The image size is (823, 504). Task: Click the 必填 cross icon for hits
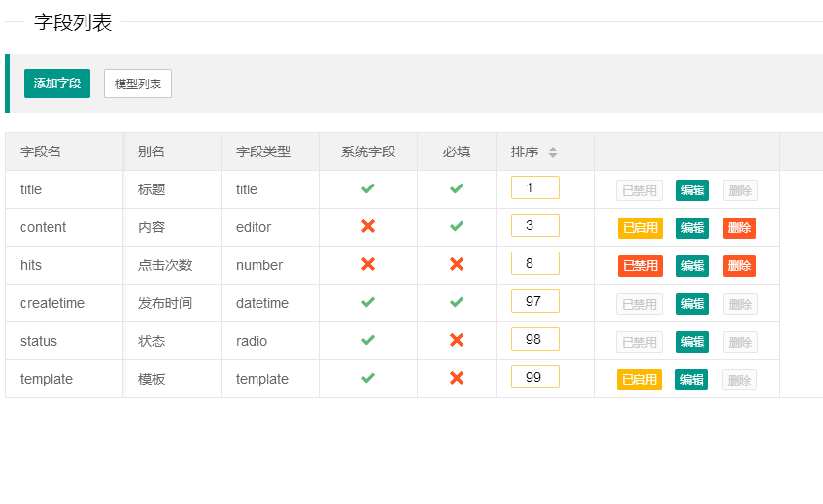tap(457, 265)
